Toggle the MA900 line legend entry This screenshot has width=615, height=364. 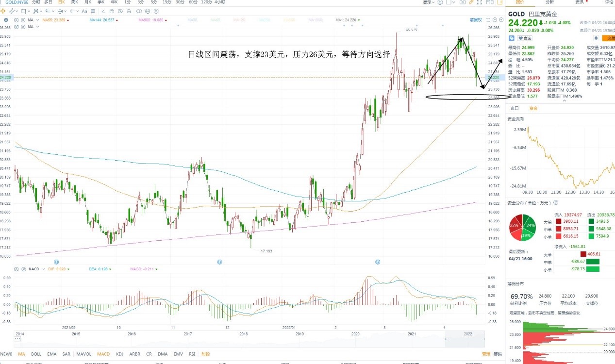(x=152, y=20)
